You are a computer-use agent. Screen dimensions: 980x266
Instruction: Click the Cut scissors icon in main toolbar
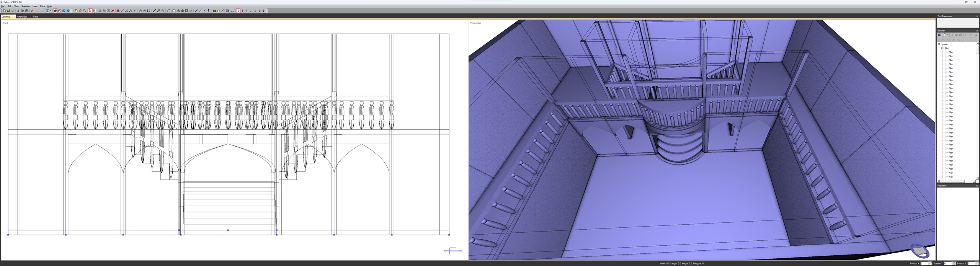point(18,11)
